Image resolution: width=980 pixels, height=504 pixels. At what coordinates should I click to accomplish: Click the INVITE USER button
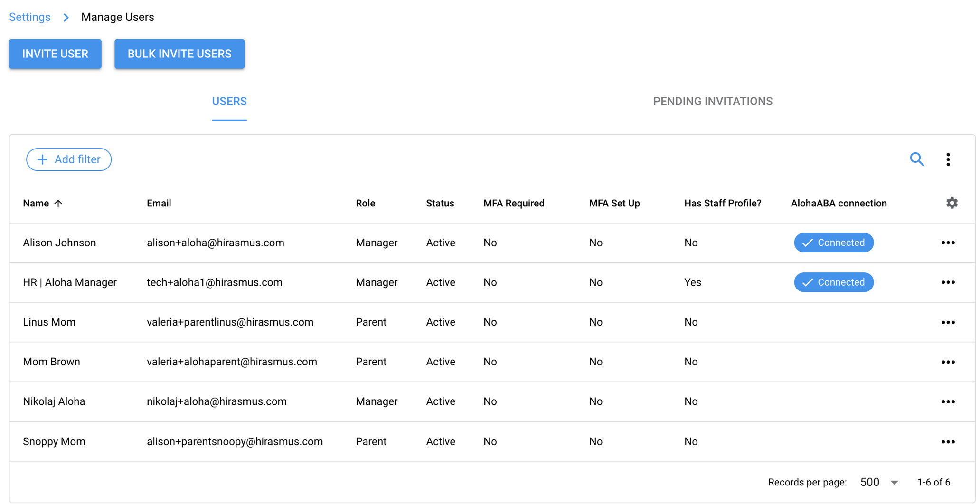(x=55, y=54)
